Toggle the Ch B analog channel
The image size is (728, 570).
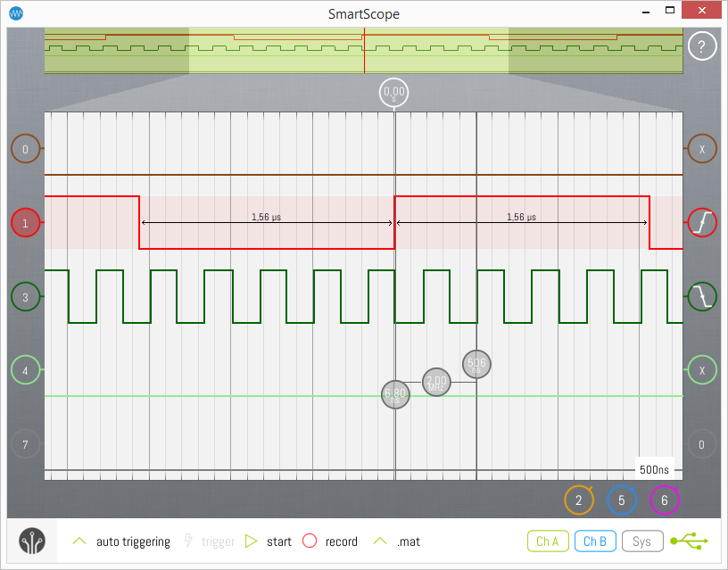pyautogui.click(x=595, y=541)
